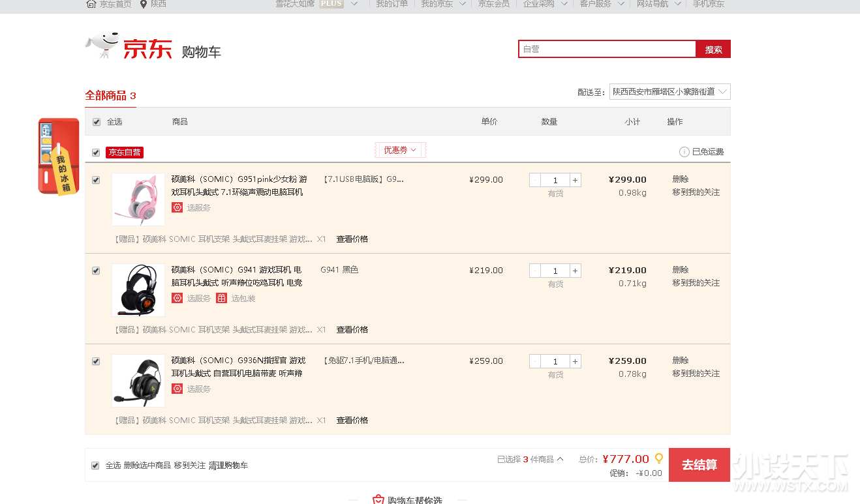
Task: Open the pink G951 headset thumbnail
Action: point(138,200)
